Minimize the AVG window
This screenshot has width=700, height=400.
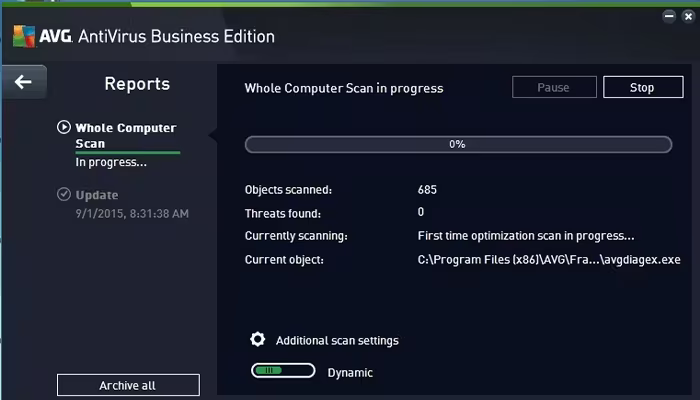(669, 17)
